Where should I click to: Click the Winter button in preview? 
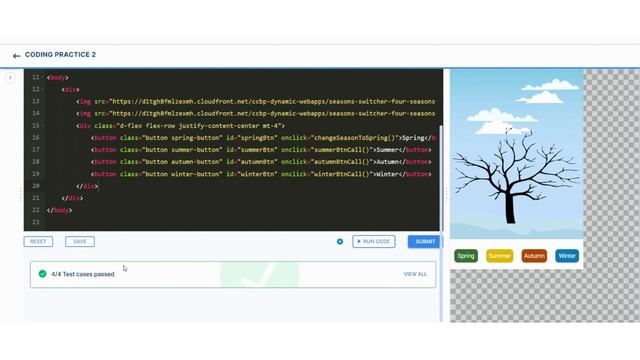tap(567, 256)
